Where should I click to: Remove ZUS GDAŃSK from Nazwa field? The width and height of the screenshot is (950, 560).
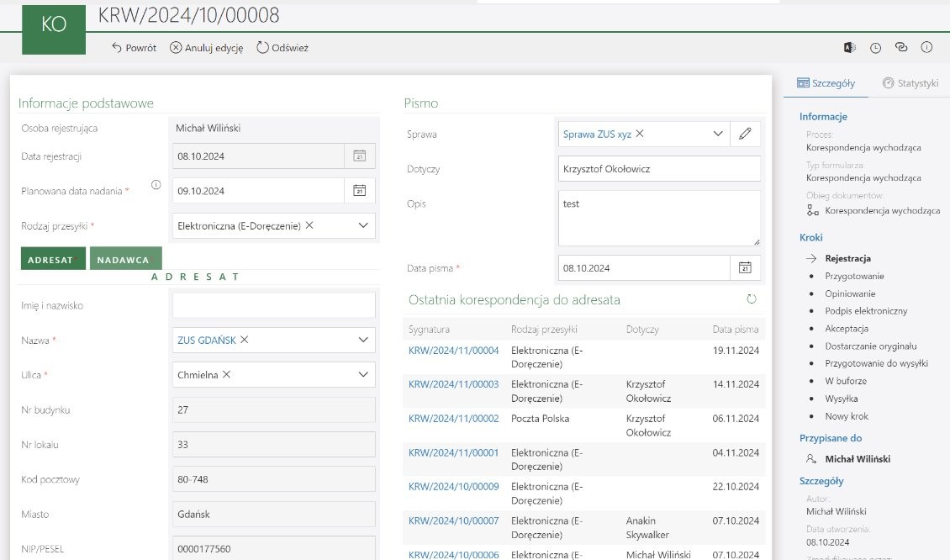pyautogui.click(x=245, y=340)
